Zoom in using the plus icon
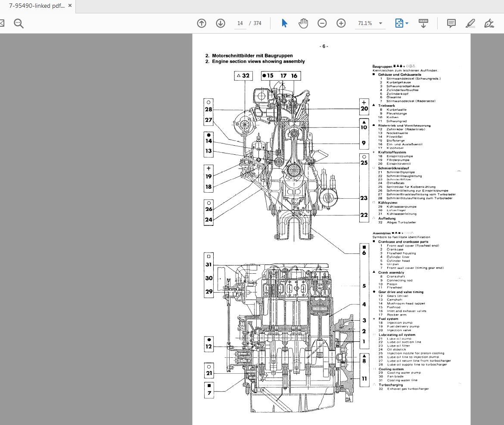 click(x=341, y=23)
